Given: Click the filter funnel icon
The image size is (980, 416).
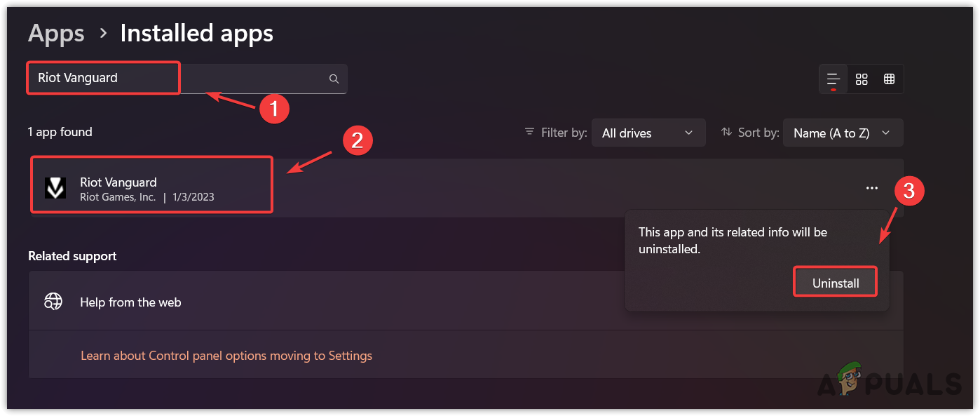Looking at the screenshot, I should pos(528,132).
